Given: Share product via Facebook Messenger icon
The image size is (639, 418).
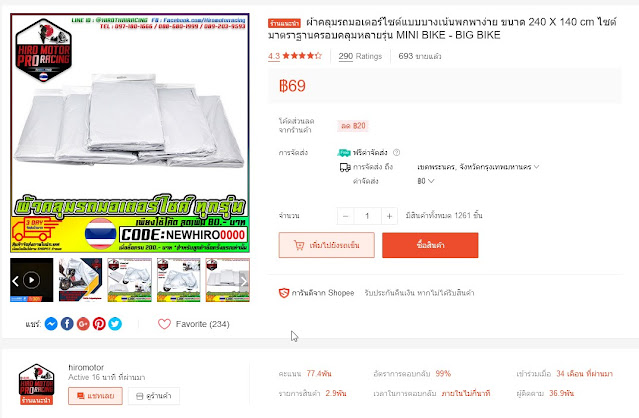Looking at the screenshot, I should point(51,324).
